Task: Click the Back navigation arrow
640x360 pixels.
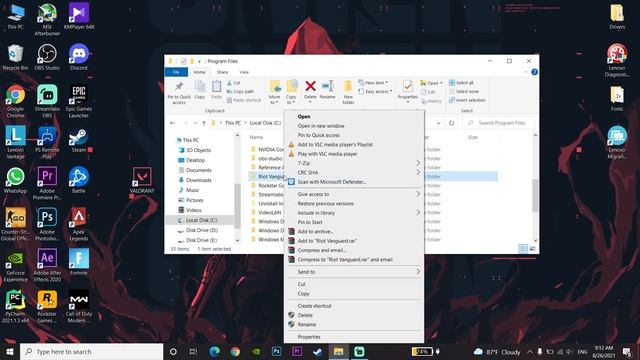Action: 173,123
